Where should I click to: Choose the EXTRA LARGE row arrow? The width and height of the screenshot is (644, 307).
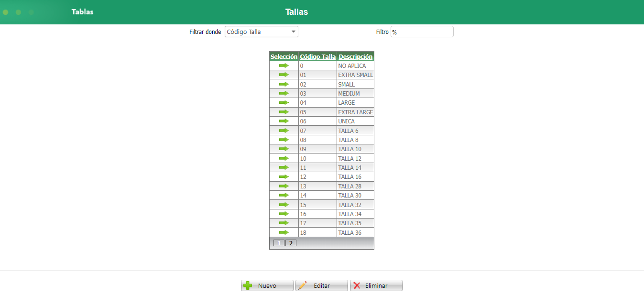284,112
